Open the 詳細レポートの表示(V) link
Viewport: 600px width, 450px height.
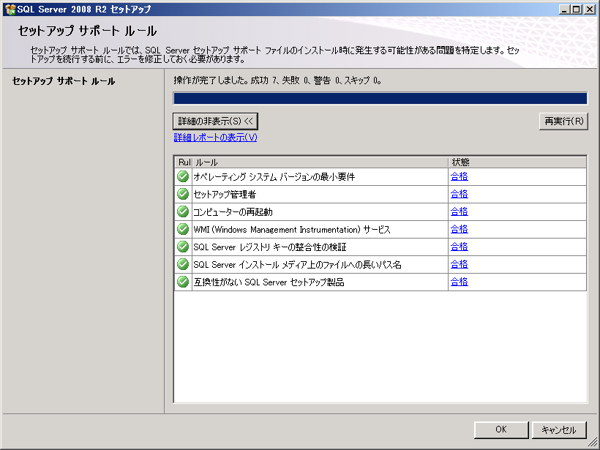point(215,137)
